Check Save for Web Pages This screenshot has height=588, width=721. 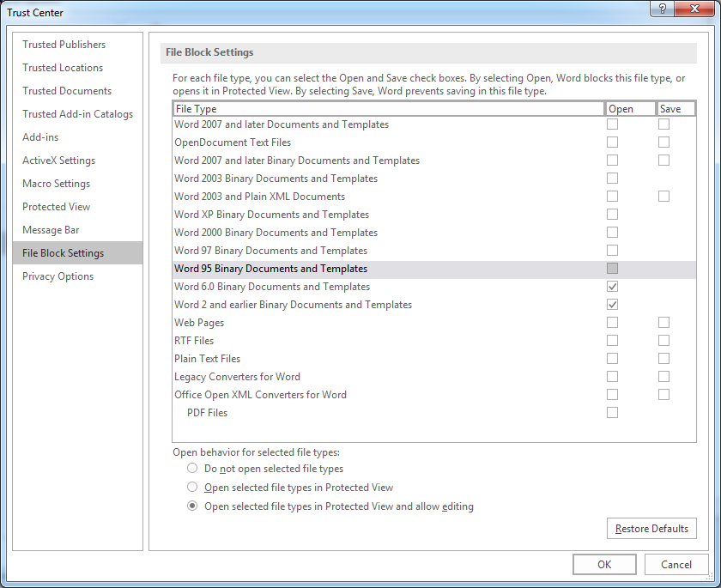click(663, 322)
